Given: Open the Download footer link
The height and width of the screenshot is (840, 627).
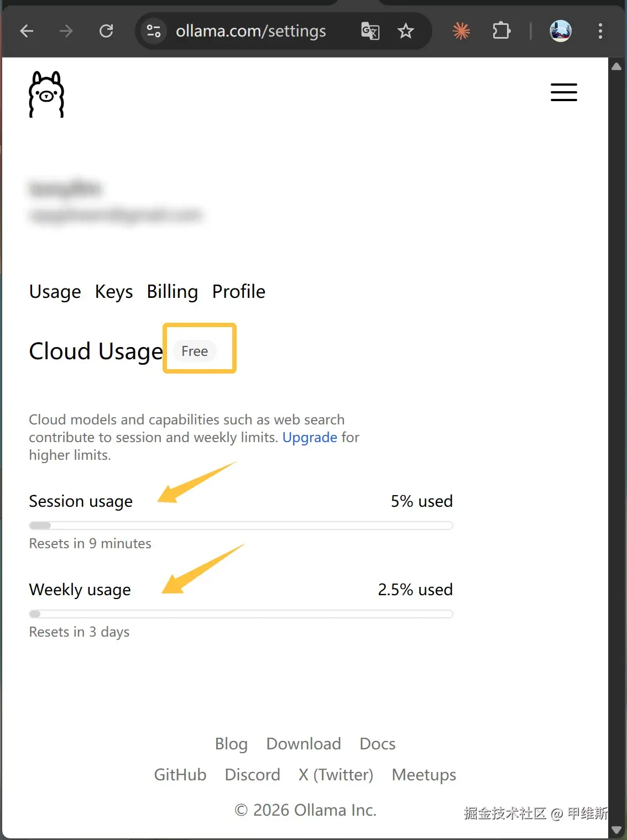Looking at the screenshot, I should pyautogui.click(x=304, y=744).
